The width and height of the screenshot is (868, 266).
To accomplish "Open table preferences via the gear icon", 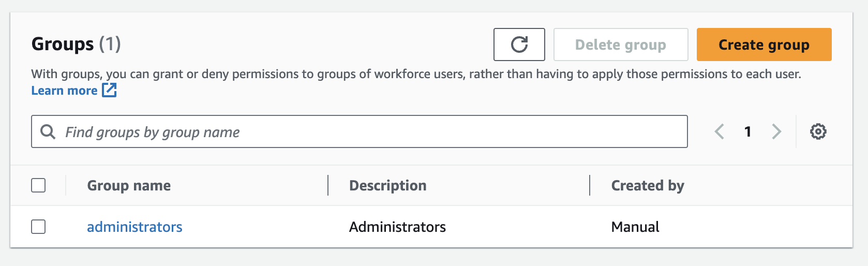I will point(818,131).
